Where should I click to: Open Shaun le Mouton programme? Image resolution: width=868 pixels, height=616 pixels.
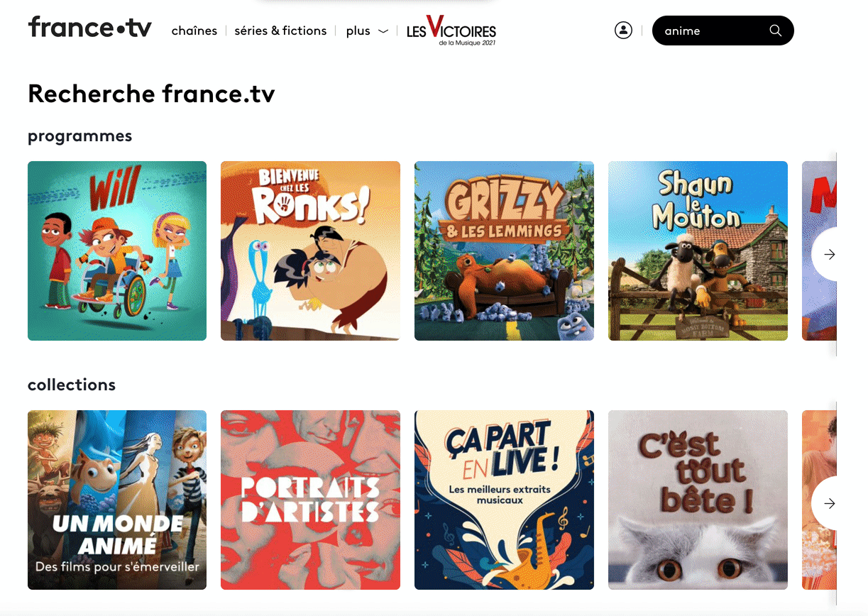698,251
